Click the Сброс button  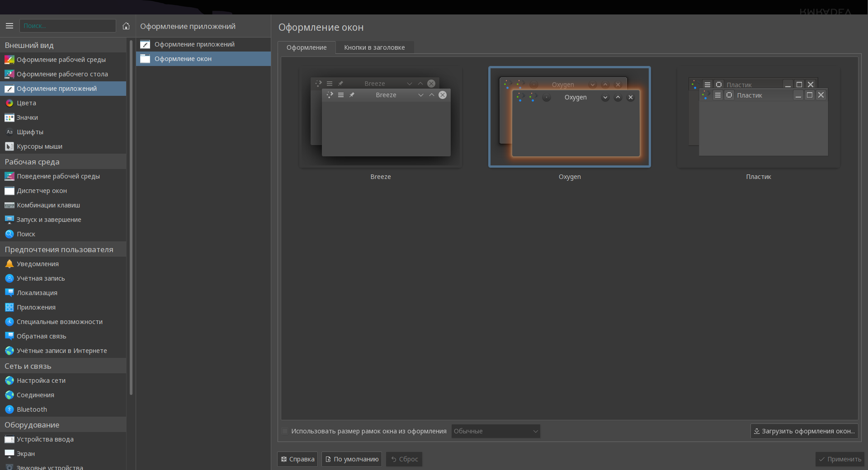pyautogui.click(x=404, y=459)
